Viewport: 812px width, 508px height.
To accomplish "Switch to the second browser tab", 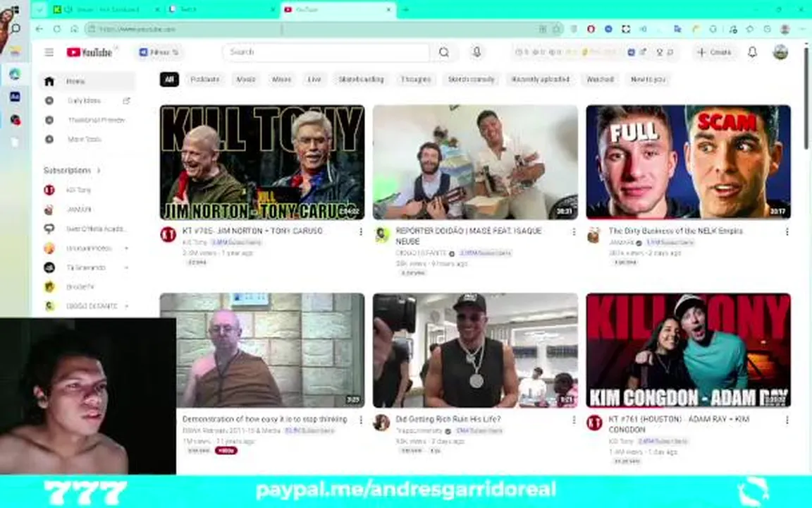I will click(223, 9).
